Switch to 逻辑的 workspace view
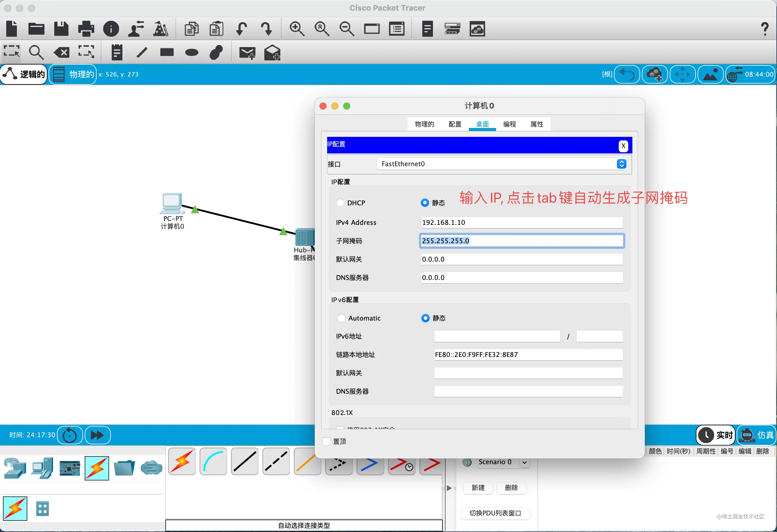The width and height of the screenshot is (777, 532). [24, 74]
